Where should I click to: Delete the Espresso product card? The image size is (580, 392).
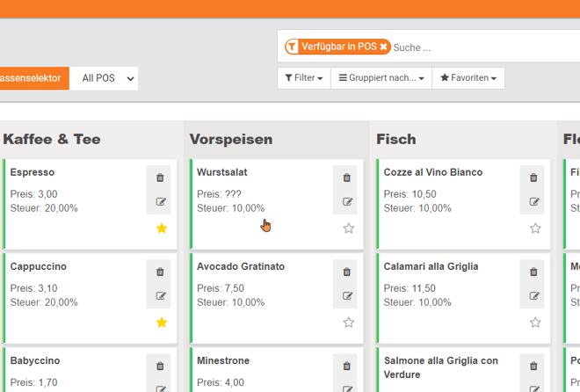[x=160, y=178]
